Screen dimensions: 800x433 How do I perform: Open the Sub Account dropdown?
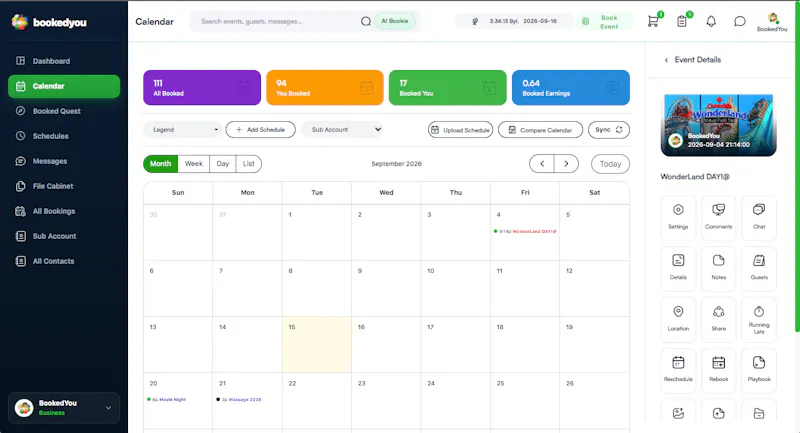point(343,130)
